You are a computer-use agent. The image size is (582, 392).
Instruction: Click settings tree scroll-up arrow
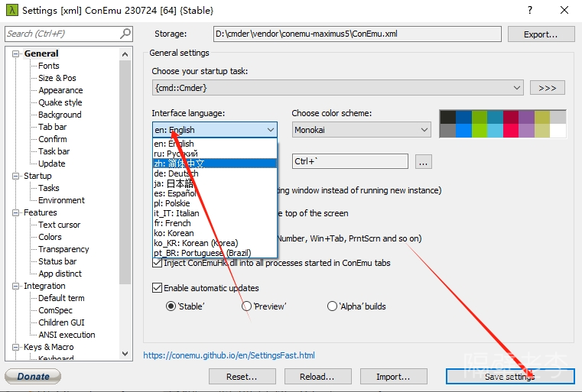pos(125,54)
